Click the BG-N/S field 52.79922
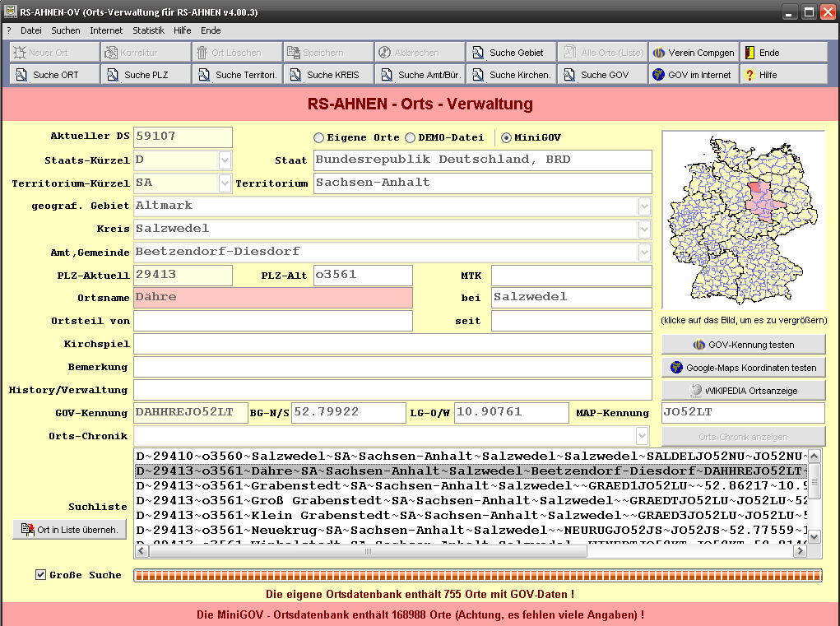Image resolution: width=840 pixels, height=626 pixels. pyautogui.click(x=349, y=413)
